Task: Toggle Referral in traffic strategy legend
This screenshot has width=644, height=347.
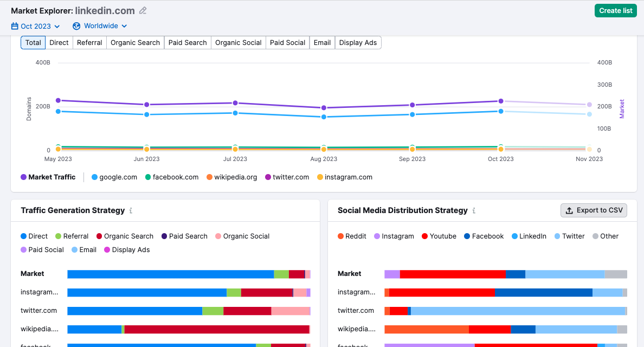Action: coord(72,236)
